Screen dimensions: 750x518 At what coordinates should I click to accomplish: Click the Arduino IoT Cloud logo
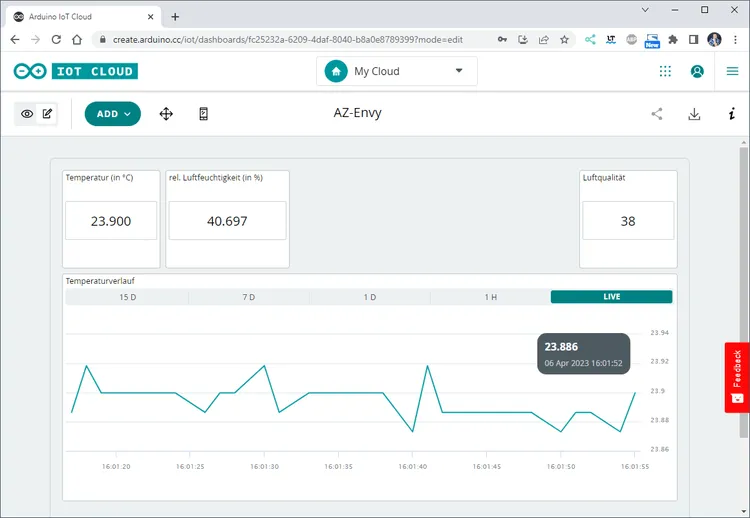75,71
